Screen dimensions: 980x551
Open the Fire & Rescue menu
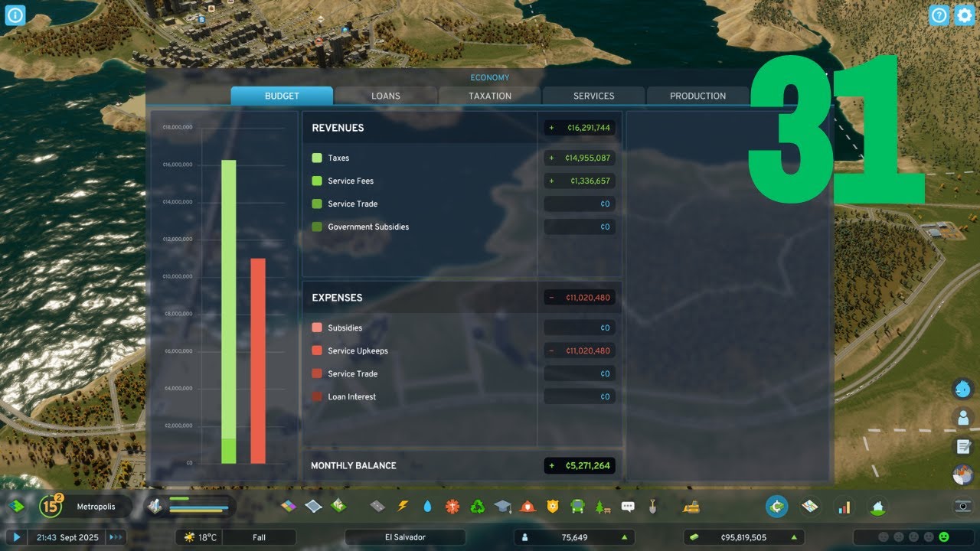(528, 506)
